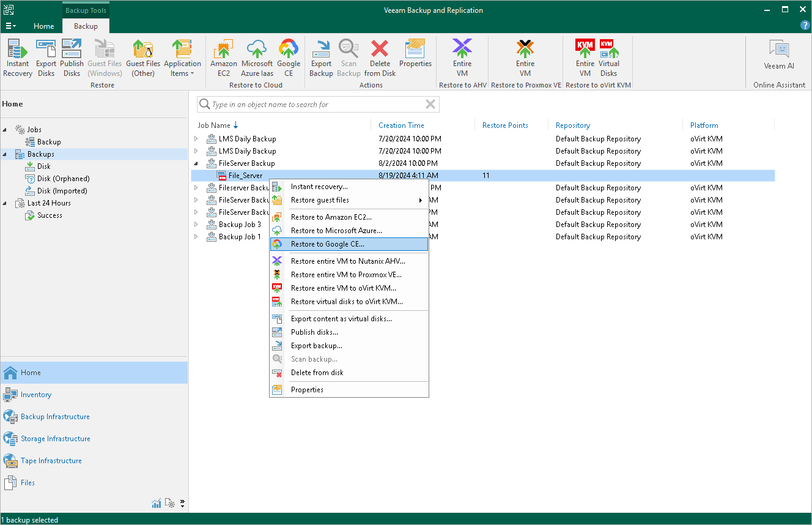This screenshot has width=812, height=525.
Task: Go to the Tape Infrastructure view
Action: click(x=94, y=461)
